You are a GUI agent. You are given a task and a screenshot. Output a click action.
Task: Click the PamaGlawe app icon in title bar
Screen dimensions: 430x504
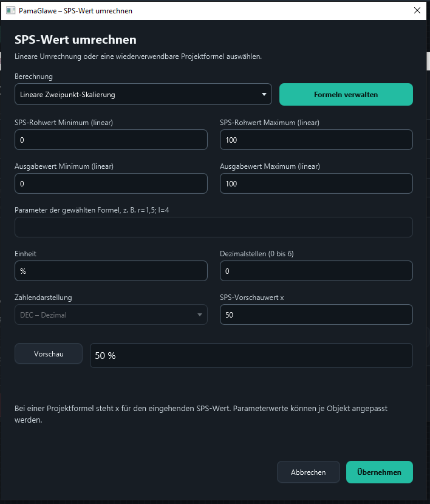tap(10, 10)
